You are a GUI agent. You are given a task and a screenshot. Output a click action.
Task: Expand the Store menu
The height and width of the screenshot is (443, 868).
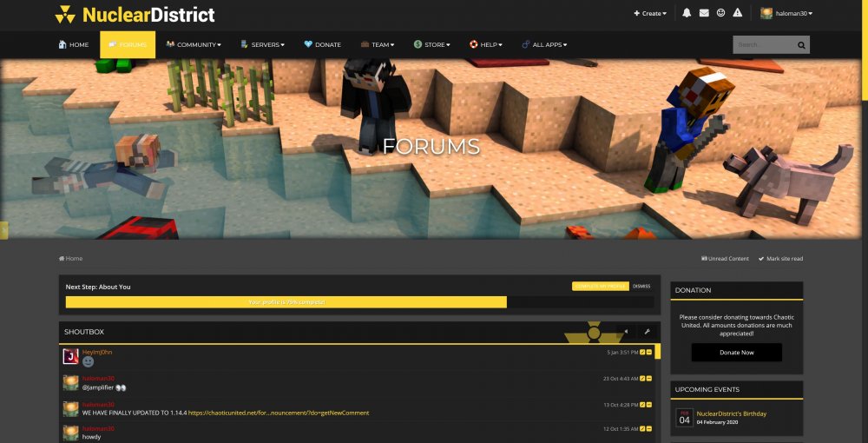click(x=432, y=45)
